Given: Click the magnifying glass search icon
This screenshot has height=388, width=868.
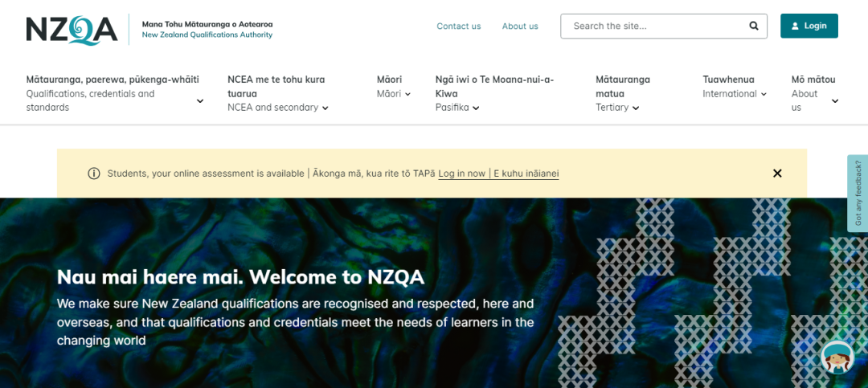Looking at the screenshot, I should pyautogui.click(x=753, y=26).
